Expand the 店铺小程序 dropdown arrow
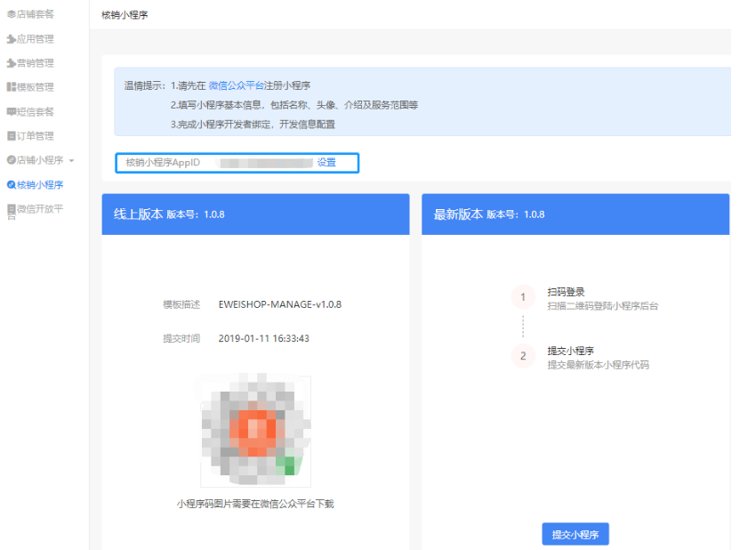The height and width of the screenshot is (550, 756). pos(71,161)
